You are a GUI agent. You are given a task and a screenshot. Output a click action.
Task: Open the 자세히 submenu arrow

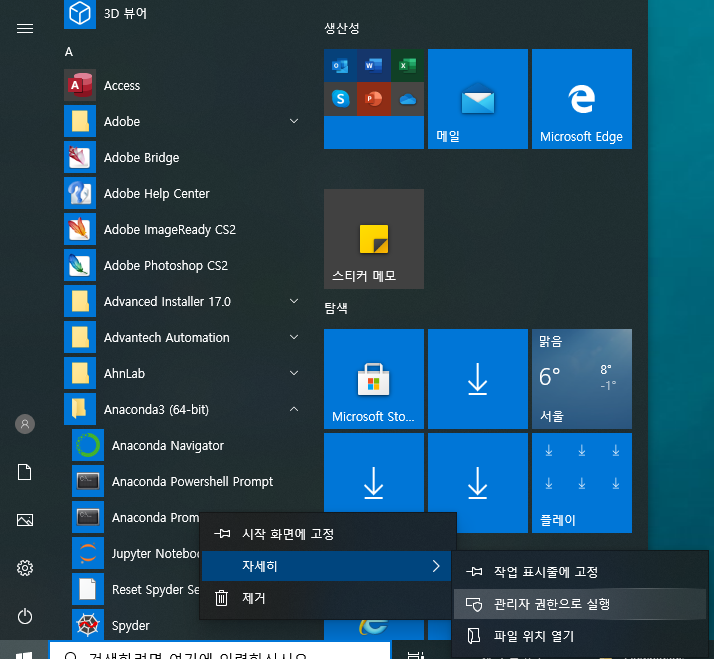[x=436, y=566]
